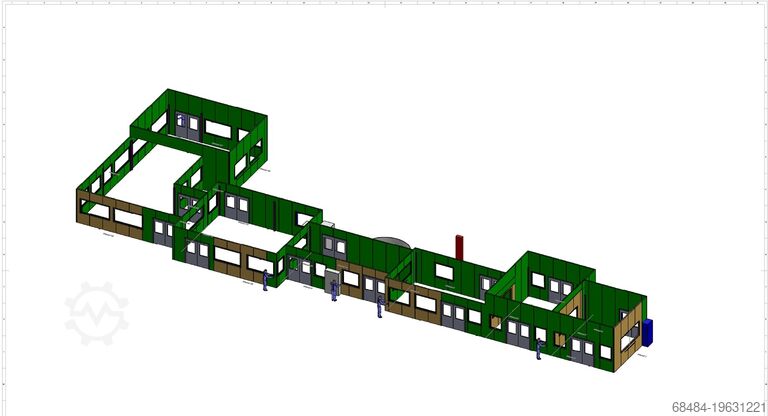This screenshot has width=768, height=416.
Task: Select the gray double door on the left brown wall
Action: click(x=162, y=233)
